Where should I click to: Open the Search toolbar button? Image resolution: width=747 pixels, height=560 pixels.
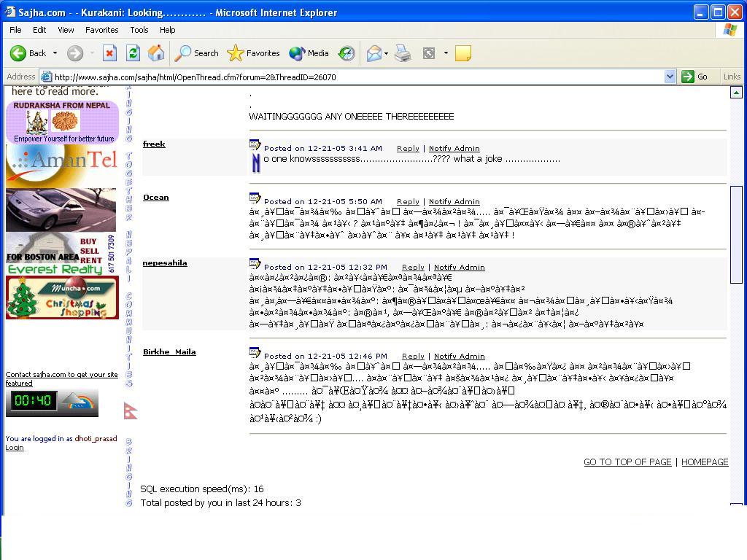pyautogui.click(x=197, y=53)
